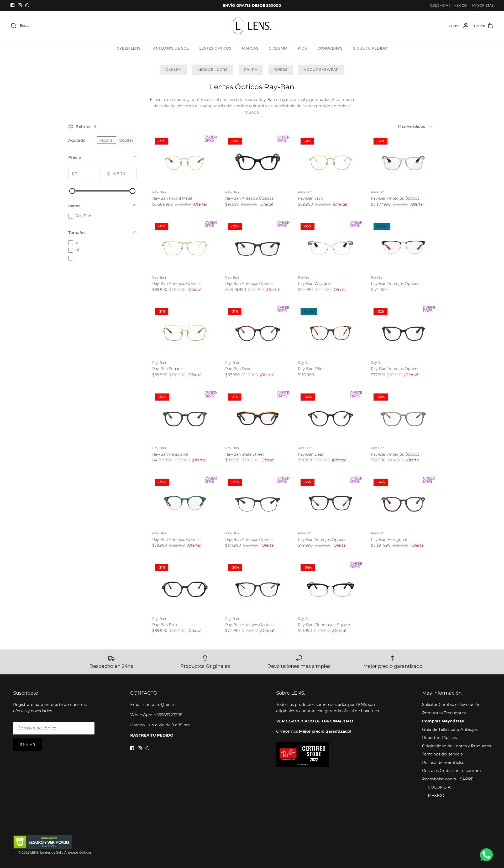Open the Ray-Ban Clubmaster Square product image

click(330, 589)
